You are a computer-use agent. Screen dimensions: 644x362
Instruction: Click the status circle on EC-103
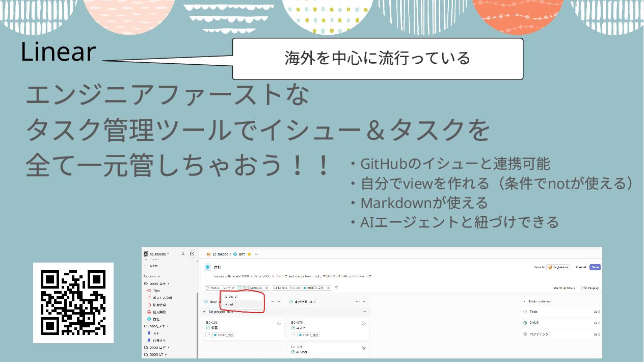208,328
